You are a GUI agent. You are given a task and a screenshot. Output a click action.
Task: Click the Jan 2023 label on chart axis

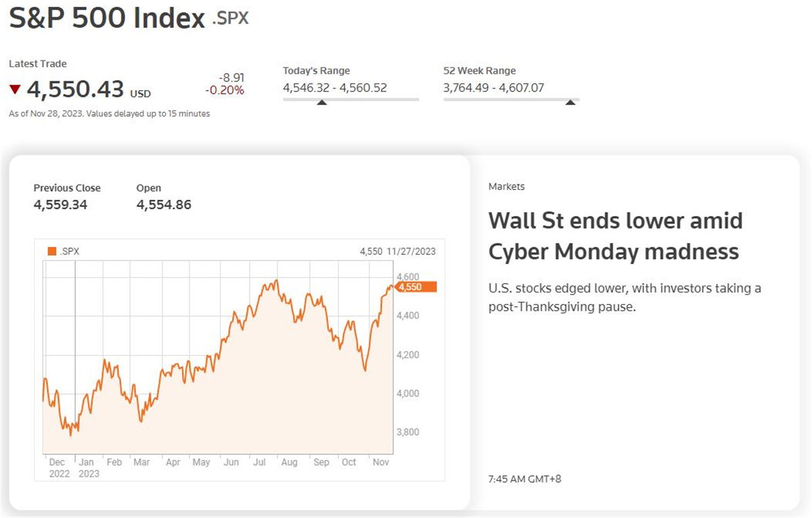point(89,467)
